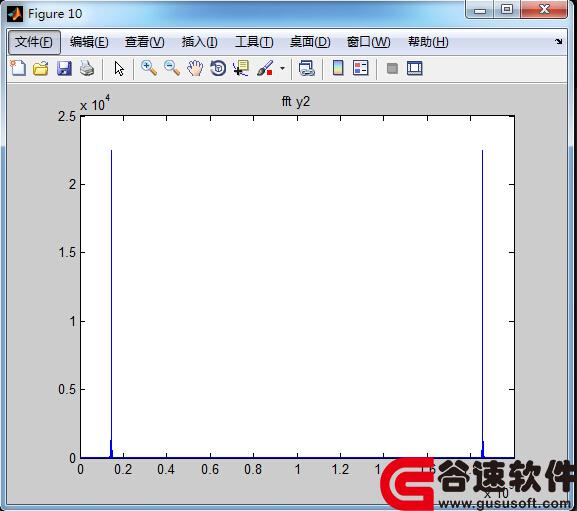Click the New Figure icon
577x511 pixels.
pyautogui.click(x=18, y=68)
